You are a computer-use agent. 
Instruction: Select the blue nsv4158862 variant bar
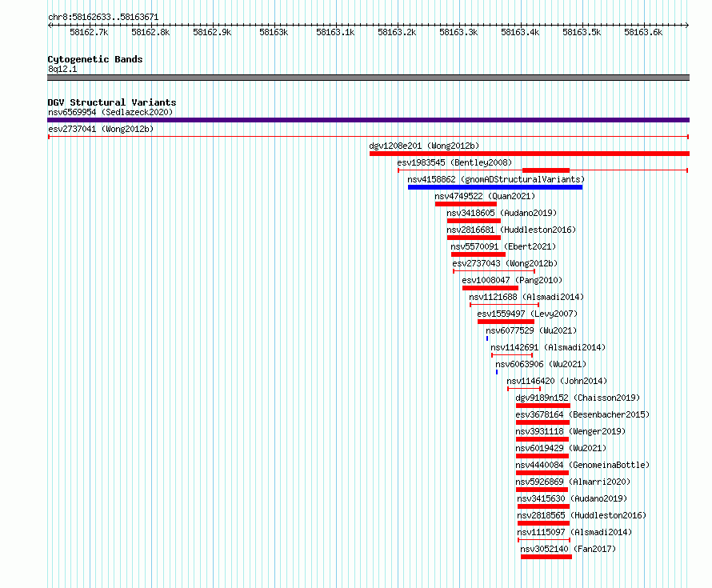coord(495,187)
